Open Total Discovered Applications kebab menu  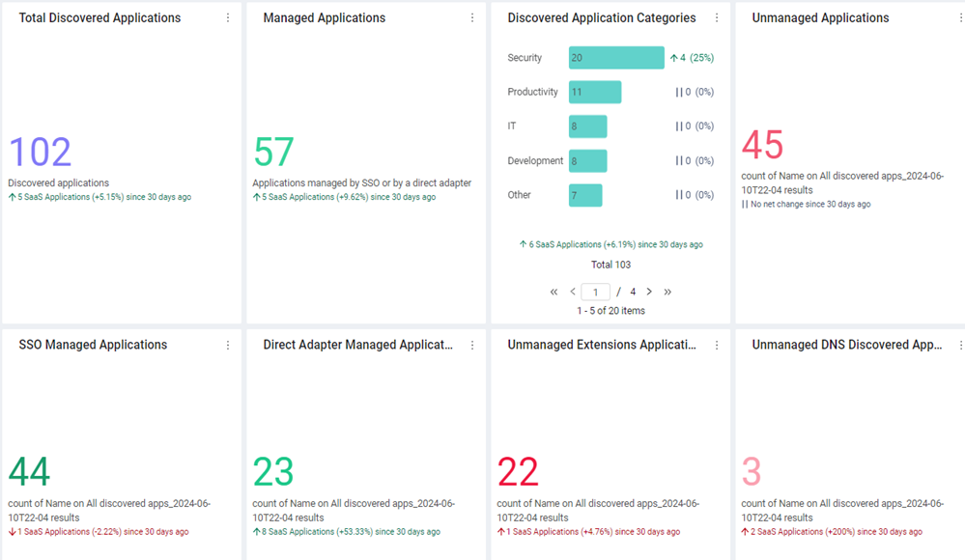228,17
